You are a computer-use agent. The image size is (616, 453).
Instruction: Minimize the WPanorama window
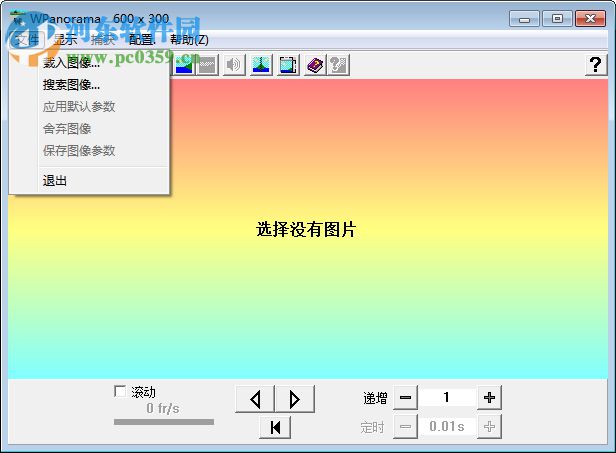point(524,19)
